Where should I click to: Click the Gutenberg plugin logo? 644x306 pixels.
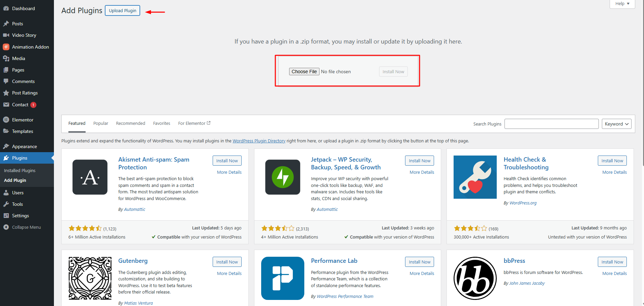pyautogui.click(x=90, y=278)
